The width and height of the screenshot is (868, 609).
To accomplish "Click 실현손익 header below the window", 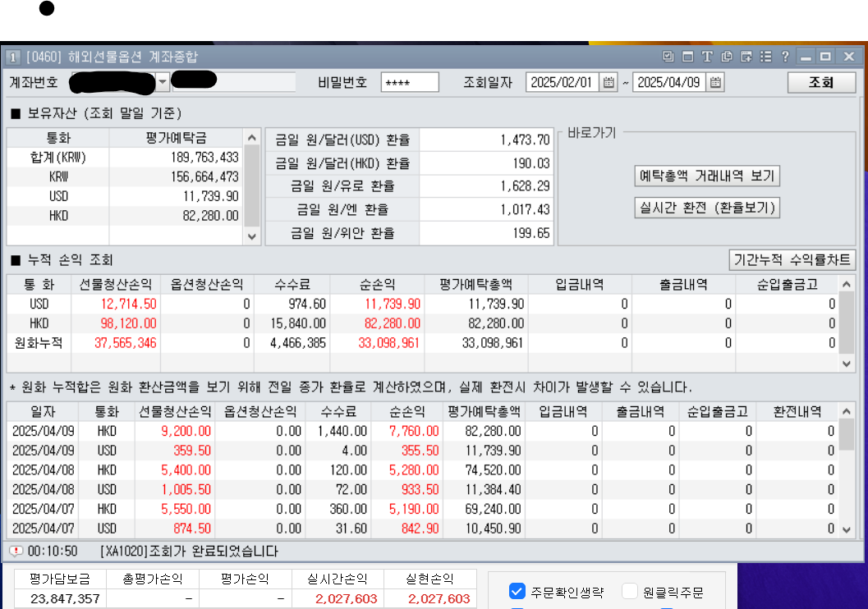I will [x=429, y=579].
